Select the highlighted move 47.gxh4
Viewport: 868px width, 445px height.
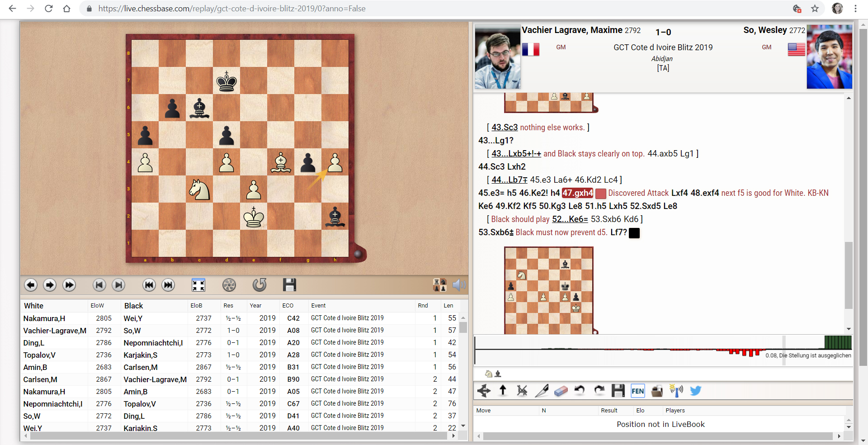(x=577, y=193)
